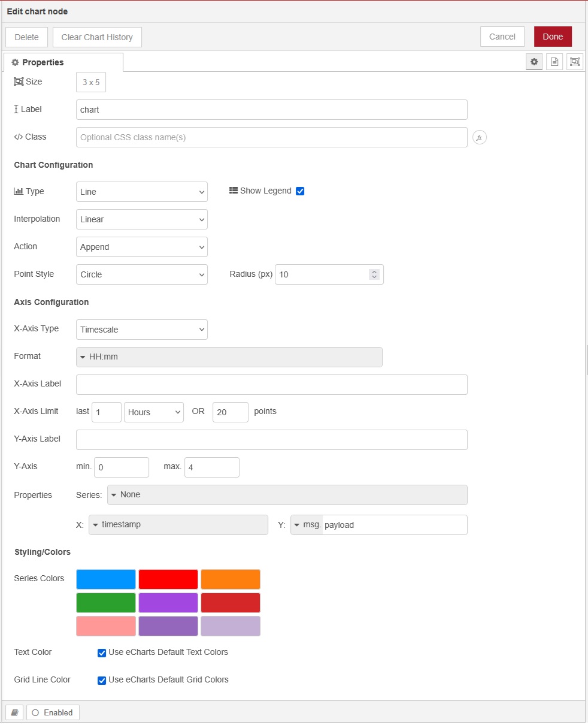Open the Point Style dropdown
588x725 pixels.
click(x=142, y=274)
